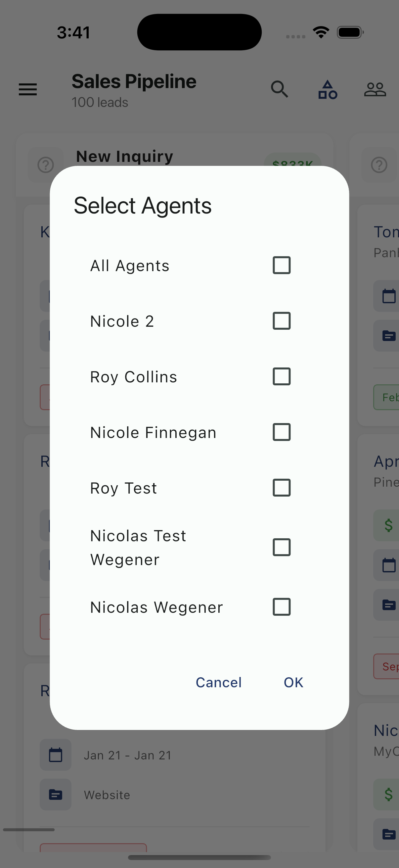Select Nicolas Test Wegener checkbox

282,547
